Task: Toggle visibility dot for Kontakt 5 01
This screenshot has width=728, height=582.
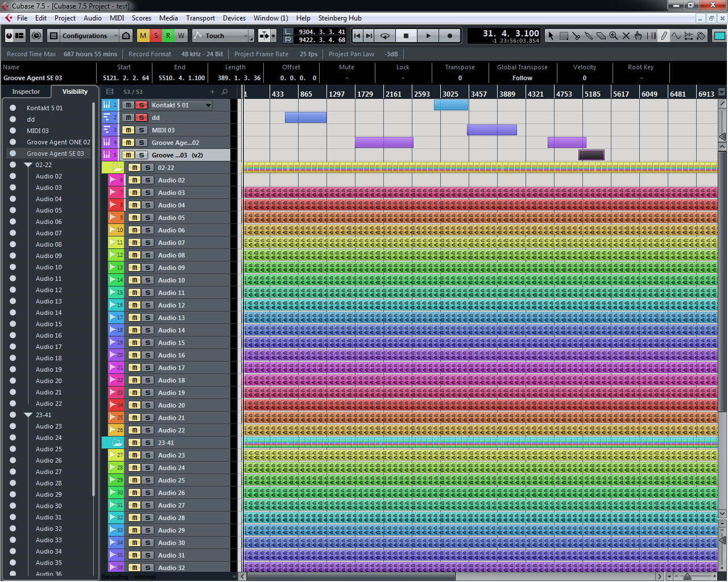Action: (x=13, y=108)
